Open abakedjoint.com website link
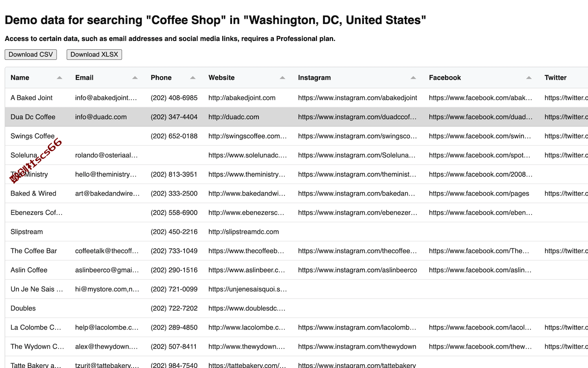The height and width of the screenshot is (368, 588). pyautogui.click(x=242, y=98)
